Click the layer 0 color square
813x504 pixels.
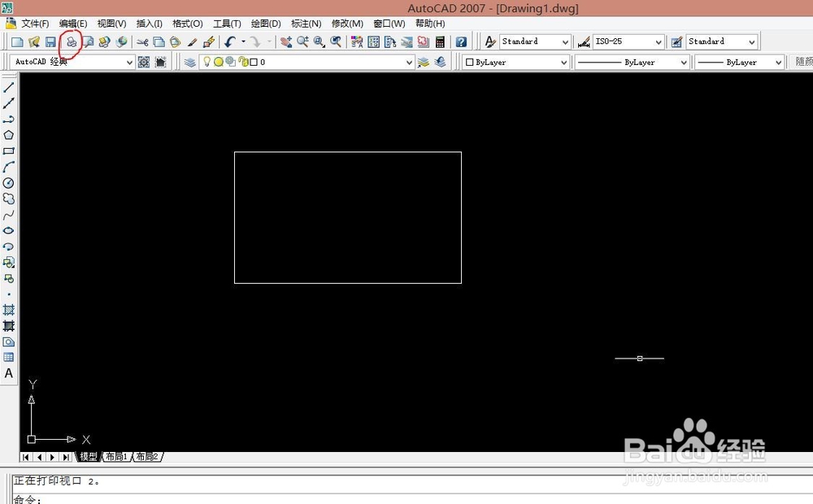tap(254, 63)
